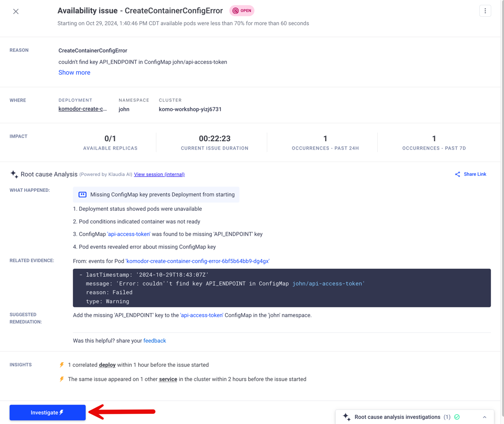Screen dimensions: 504x424
Task: Click the occurrences past 24H count
Action: pyautogui.click(x=325, y=139)
